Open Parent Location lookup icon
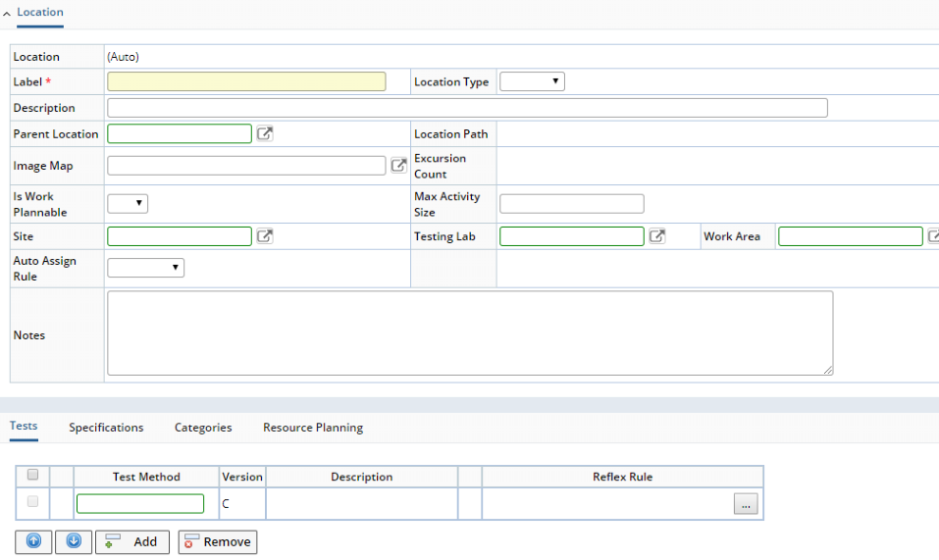 click(265, 133)
